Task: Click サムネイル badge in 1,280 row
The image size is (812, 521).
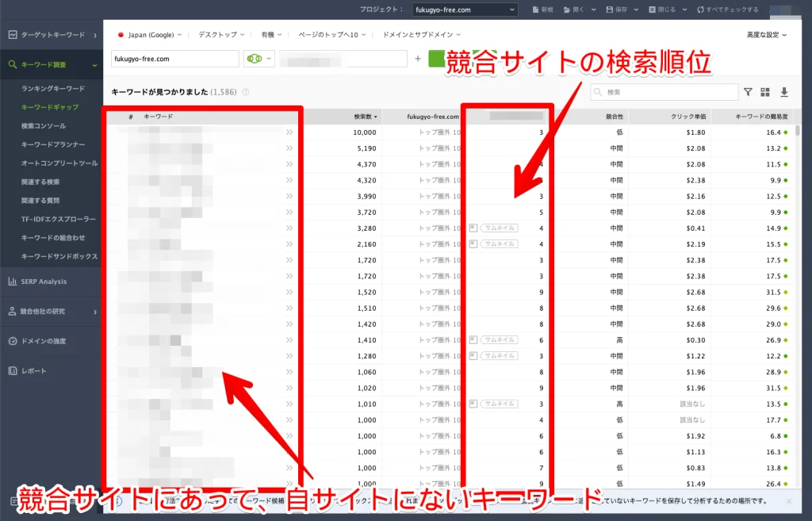Action: pyautogui.click(x=500, y=356)
